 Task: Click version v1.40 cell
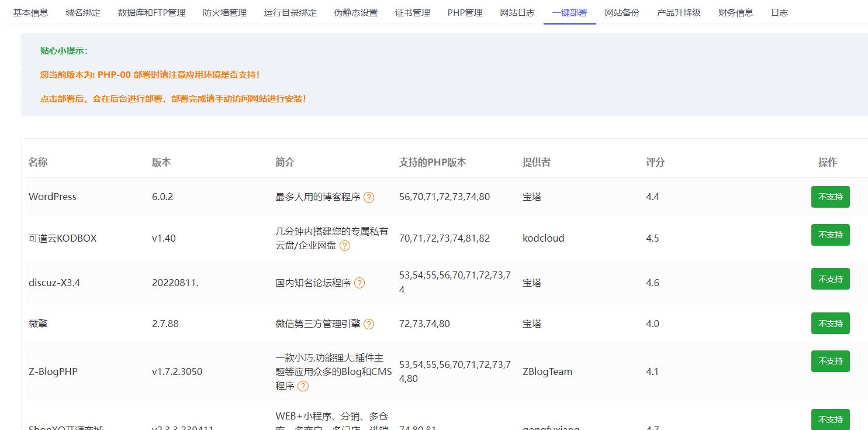164,238
